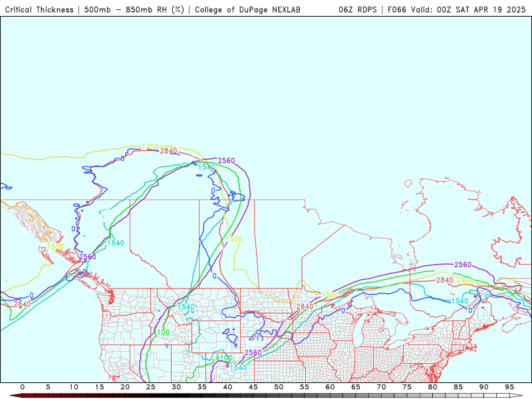Click the northernmost red "2840" contour label
This screenshot has width=532, height=399.
[169, 151]
